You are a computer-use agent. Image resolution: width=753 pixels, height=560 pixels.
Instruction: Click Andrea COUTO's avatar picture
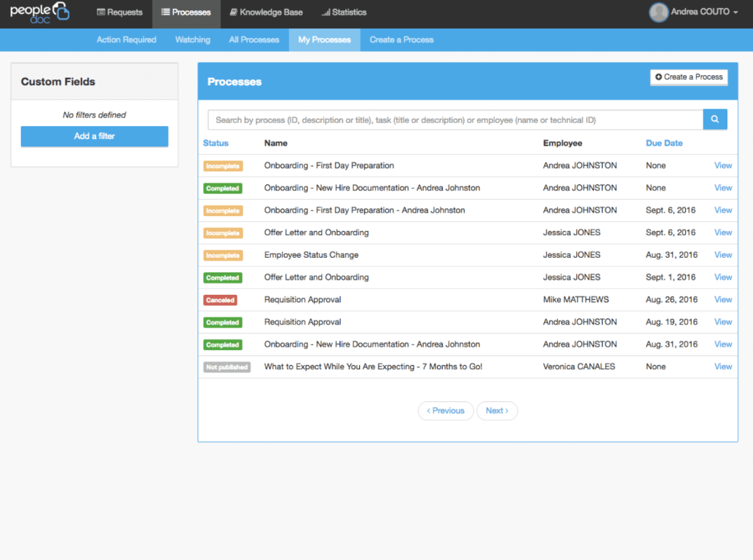tap(658, 12)
